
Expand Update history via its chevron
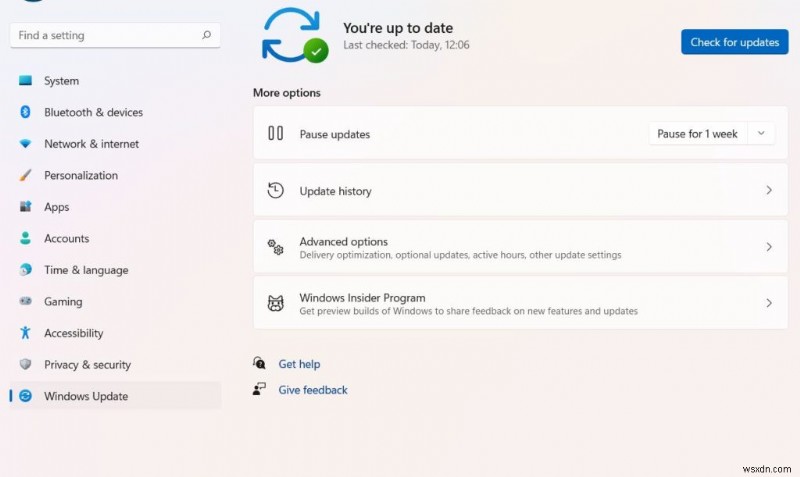769,190
